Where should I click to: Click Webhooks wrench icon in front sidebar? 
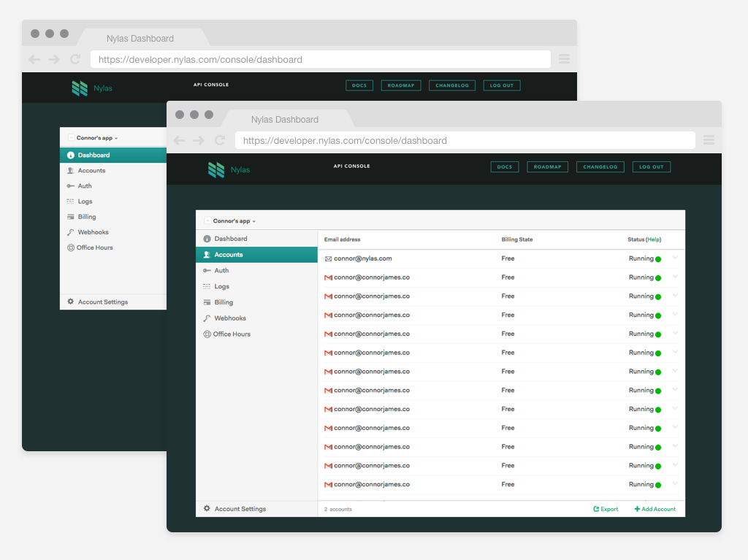pos(207,318)
